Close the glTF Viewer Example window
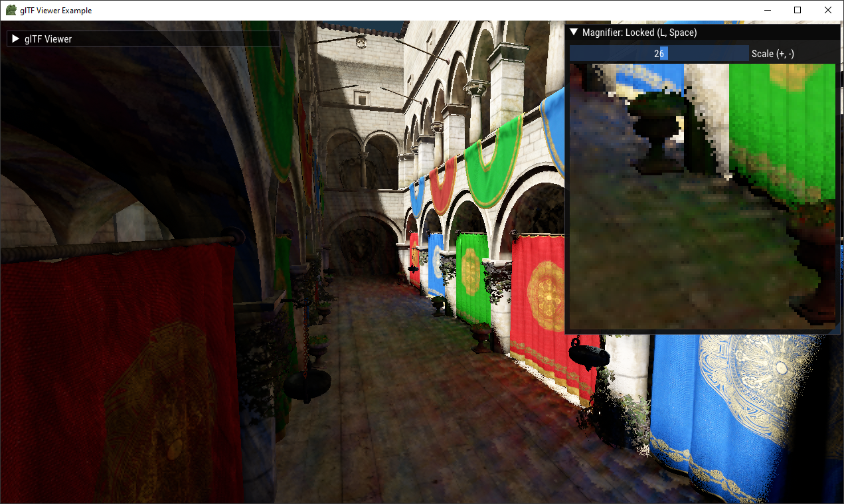The width and height of the screenshot is (844, 504). coord(828,10)
